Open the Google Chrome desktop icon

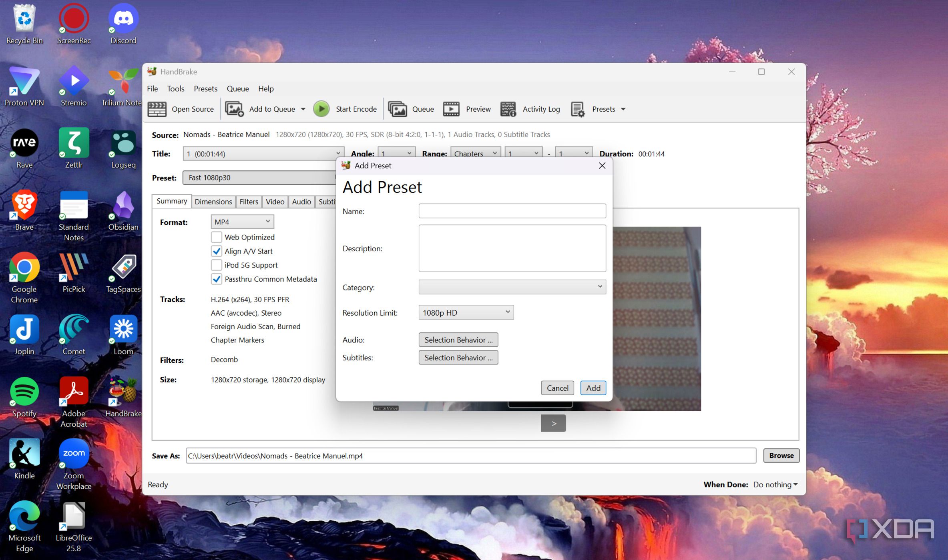(x=24, y=267)
